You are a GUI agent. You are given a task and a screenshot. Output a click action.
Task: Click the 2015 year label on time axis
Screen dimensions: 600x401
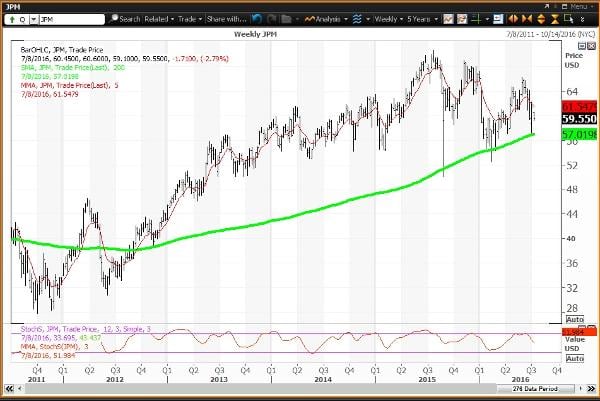point(427,379)
